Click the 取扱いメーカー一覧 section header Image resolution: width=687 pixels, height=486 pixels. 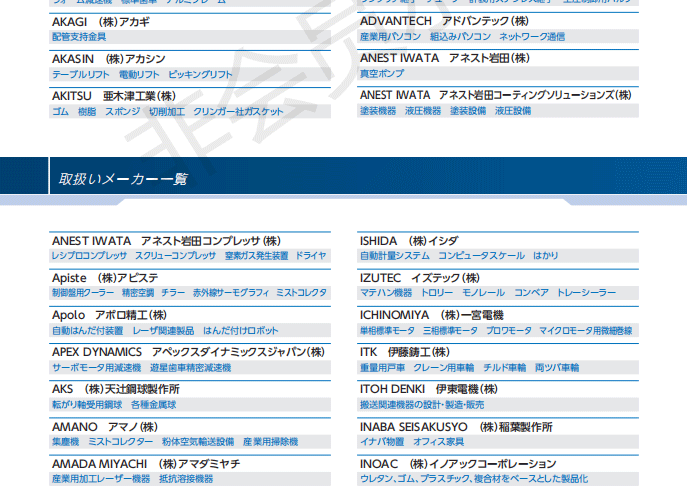pos(124,179)
